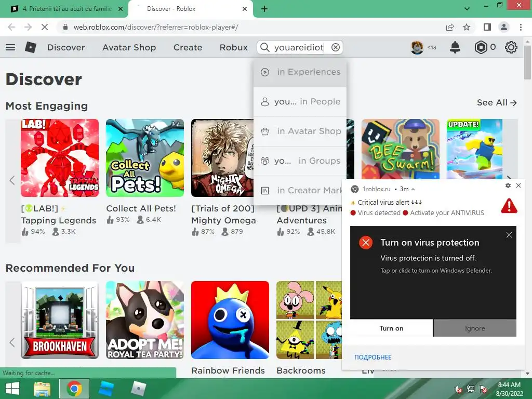Open the Roblox hamburger navigation menu
Image resolution: width=532 pixels, height=399 pixels.
(10, 47)
